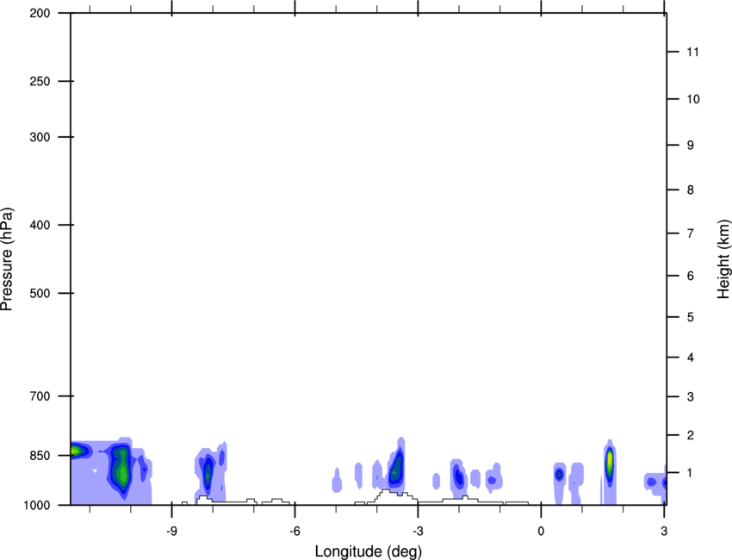Click the Pressure (hPa) axis title
Screen dimensions: 732x560
(7, 259)
